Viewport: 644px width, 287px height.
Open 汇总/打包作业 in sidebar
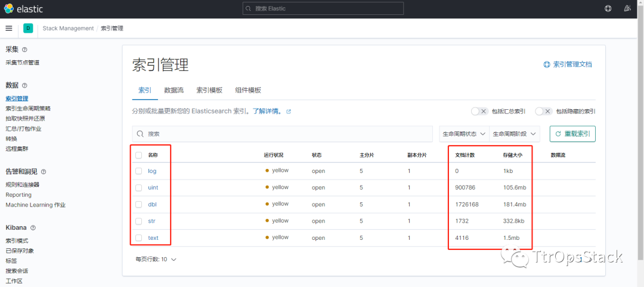23,129
